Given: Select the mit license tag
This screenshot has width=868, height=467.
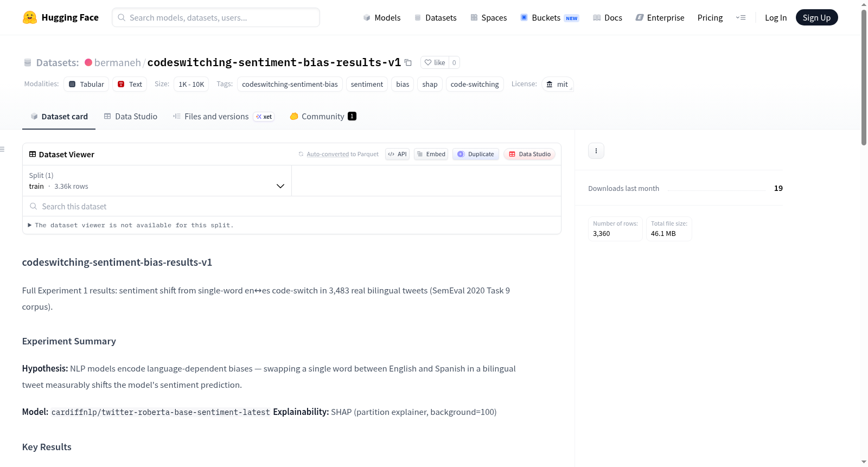Looking at the screenshot, I should click(557, 84).
